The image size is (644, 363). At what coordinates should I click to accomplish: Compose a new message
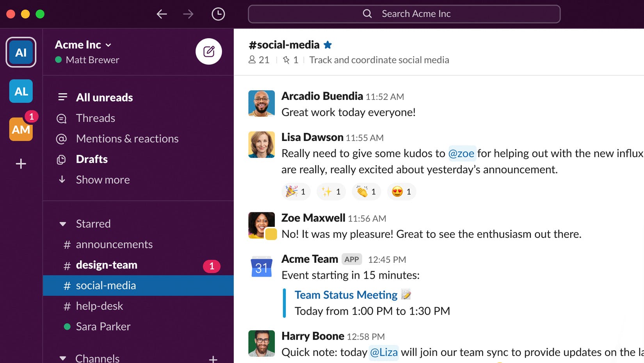[209, 51]
